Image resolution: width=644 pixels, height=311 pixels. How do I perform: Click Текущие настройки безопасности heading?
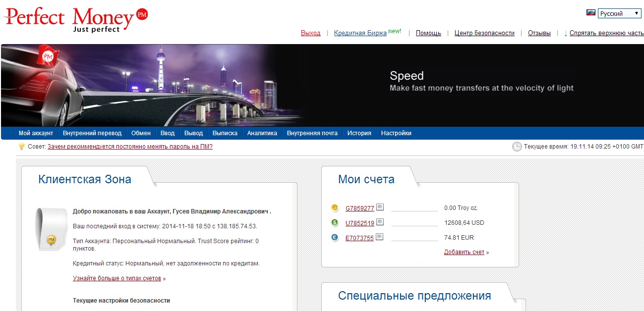tap(121, 301)
